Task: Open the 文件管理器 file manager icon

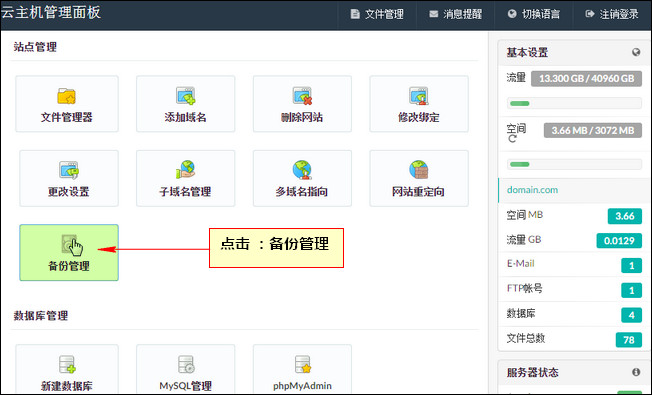Action: pos(67,104)
